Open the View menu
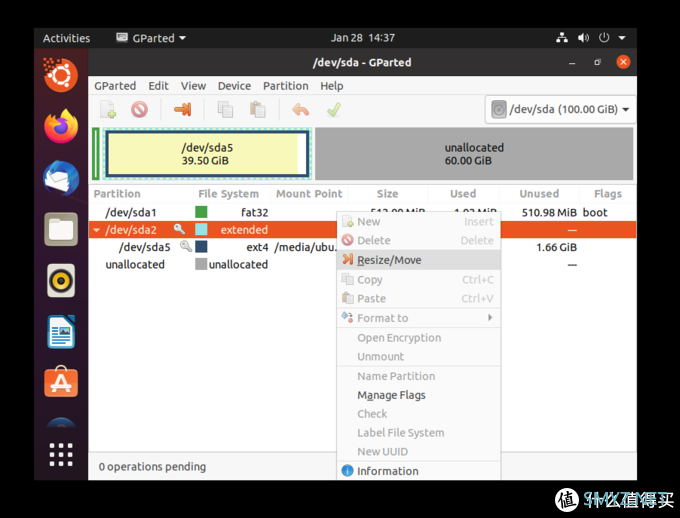 click(x=193, y=86)
